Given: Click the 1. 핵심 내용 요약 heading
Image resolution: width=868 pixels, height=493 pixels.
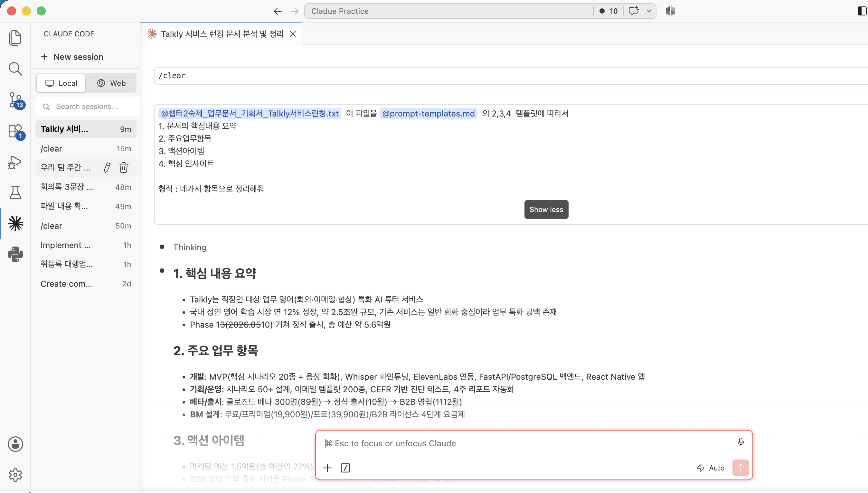Looking at the screenshot, I should tap(215, 273).
